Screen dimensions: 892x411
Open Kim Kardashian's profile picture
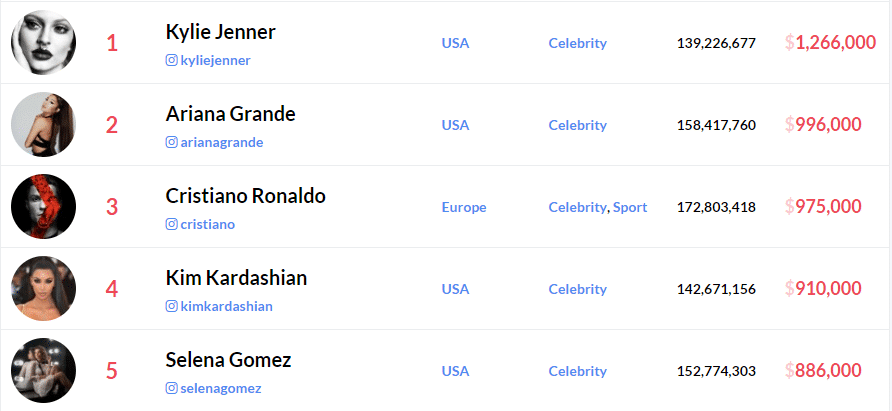[43, 289]
